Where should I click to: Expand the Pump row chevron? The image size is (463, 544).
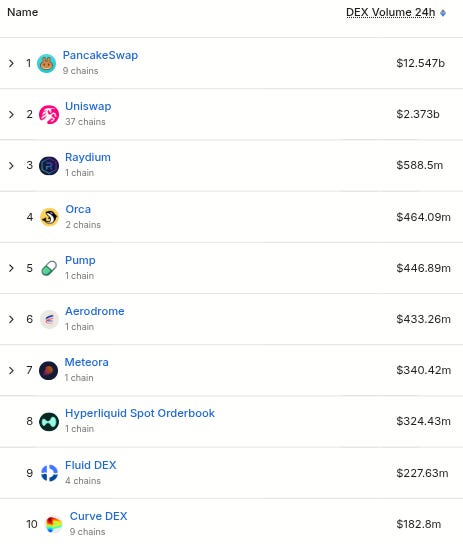click(x=11, y=268)
